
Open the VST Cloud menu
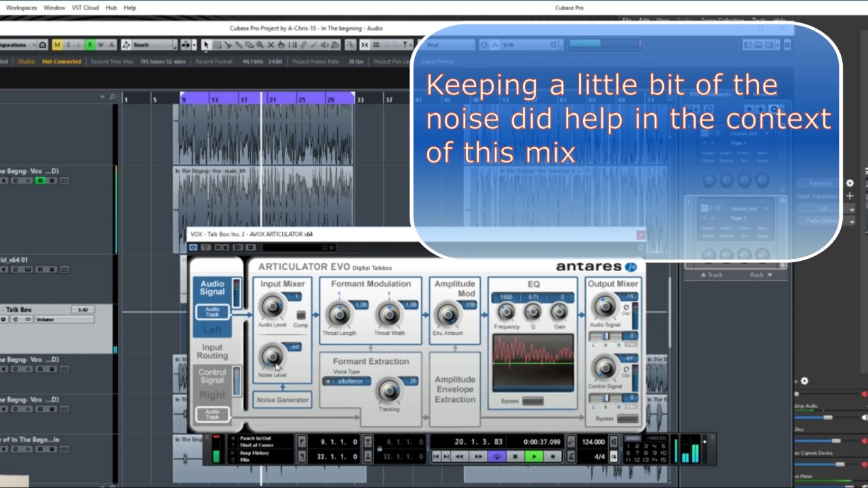pyautogui.click(x=85, y=7)
